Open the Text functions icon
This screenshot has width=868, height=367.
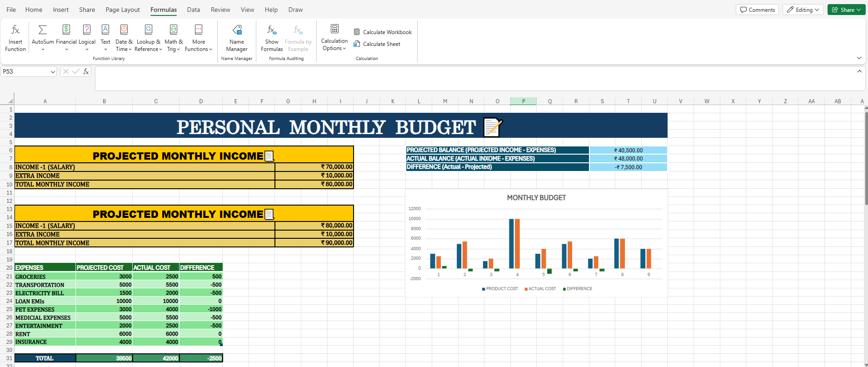click(105, 30)
